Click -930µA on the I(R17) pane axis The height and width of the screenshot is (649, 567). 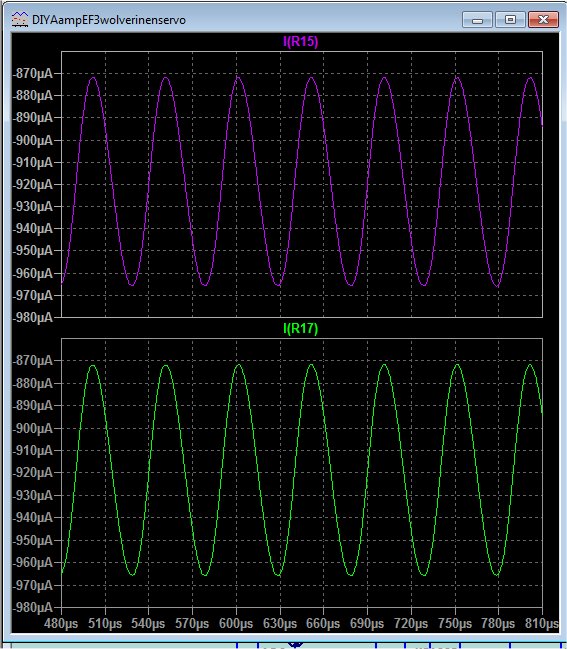point(33,495)
